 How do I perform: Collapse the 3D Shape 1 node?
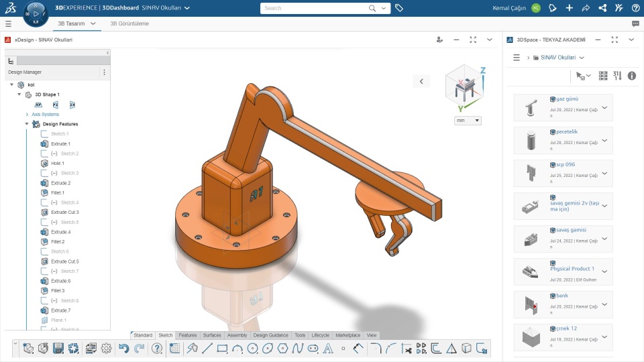point(19,95)
